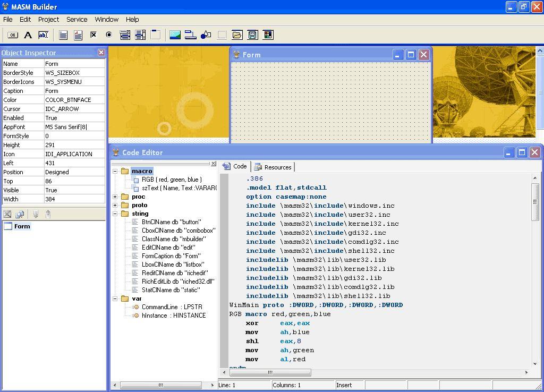Pick the CheckBox component tool

pos(93,35)
